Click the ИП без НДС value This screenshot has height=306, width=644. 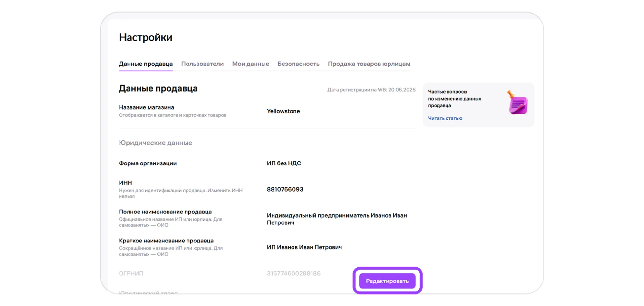[x=284, y=163]
